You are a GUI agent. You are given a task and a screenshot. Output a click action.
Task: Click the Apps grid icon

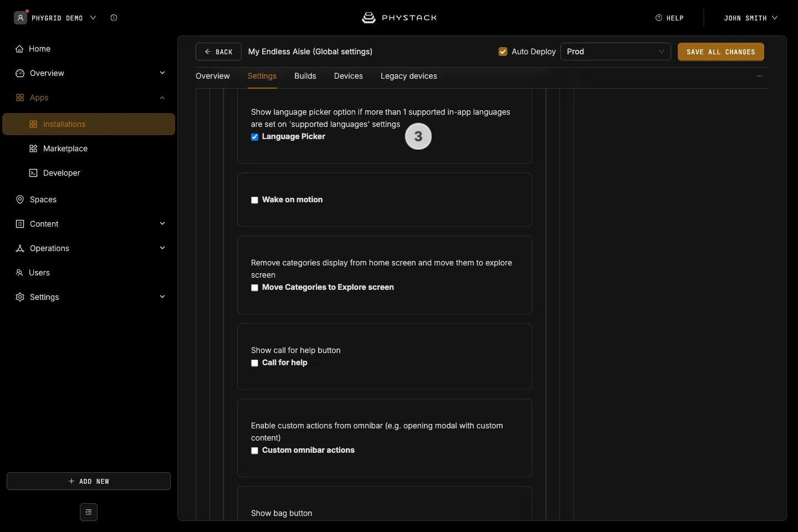[x=20, y=98]
